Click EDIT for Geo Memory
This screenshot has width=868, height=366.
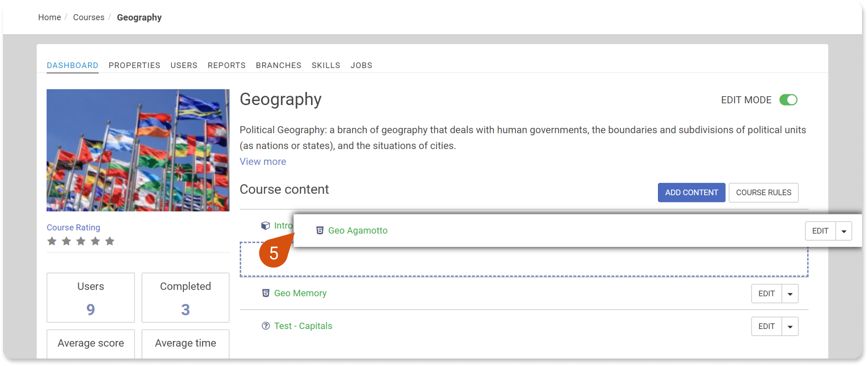[766, 294]
